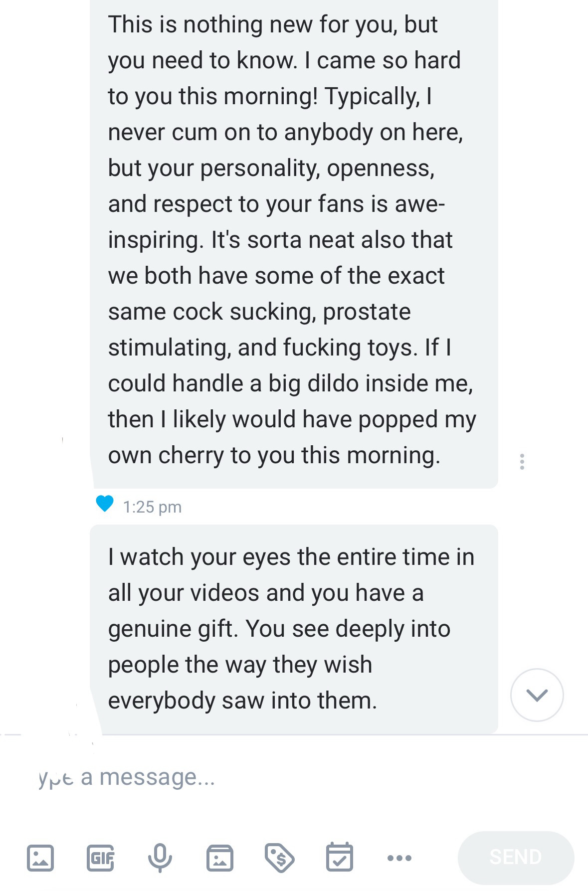Jump to latest messages with the down chevron
This screenshot has height=891, width=588.
(537, 695)
